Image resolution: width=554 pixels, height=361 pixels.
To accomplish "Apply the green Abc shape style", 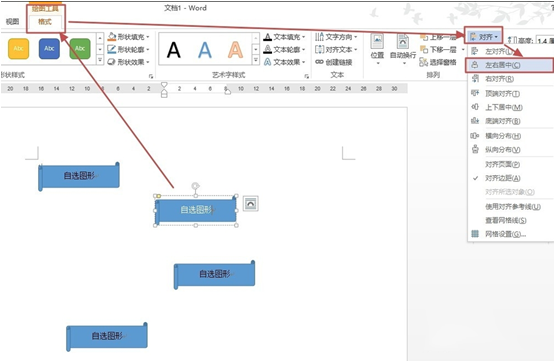I will 80,49.
